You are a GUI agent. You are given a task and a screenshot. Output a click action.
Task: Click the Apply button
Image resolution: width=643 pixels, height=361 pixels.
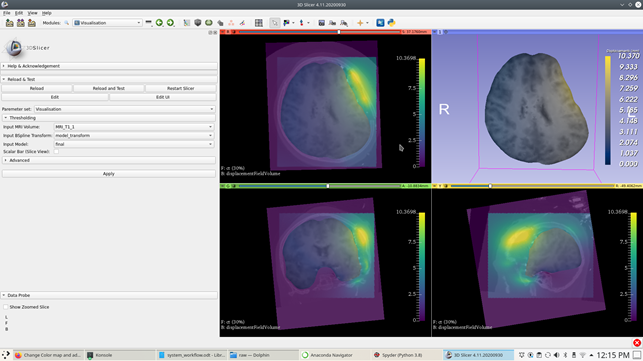[109, 174]
